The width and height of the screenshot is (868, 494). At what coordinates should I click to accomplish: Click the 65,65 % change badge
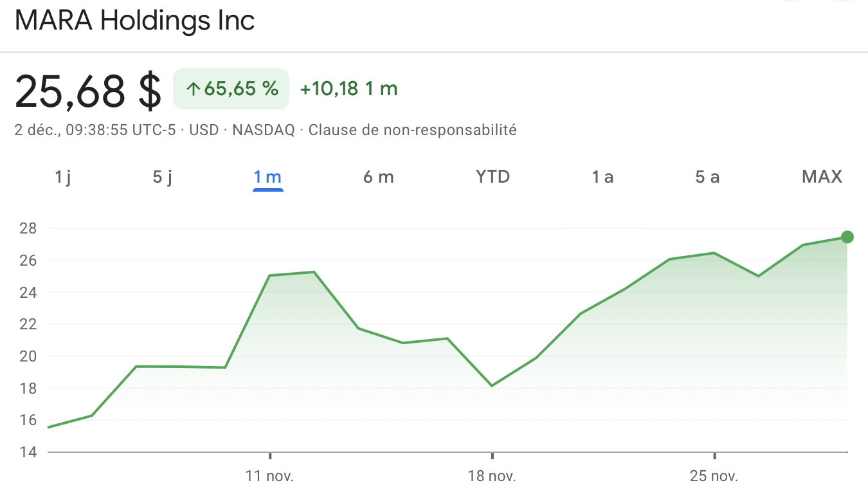pos(231,89)
